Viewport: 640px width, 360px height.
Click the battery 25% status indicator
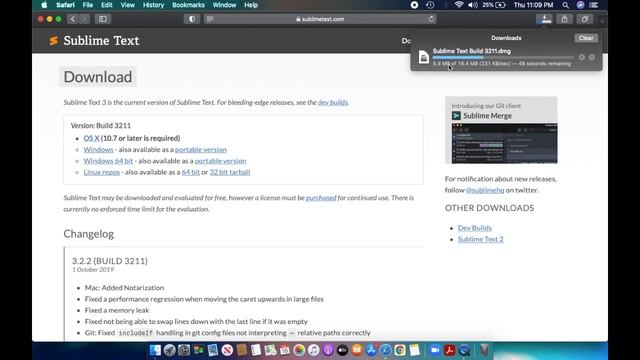click(494, 5)
